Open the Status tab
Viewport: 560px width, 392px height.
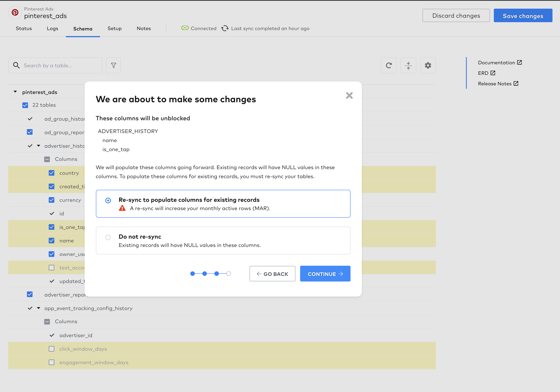(24, 28)
